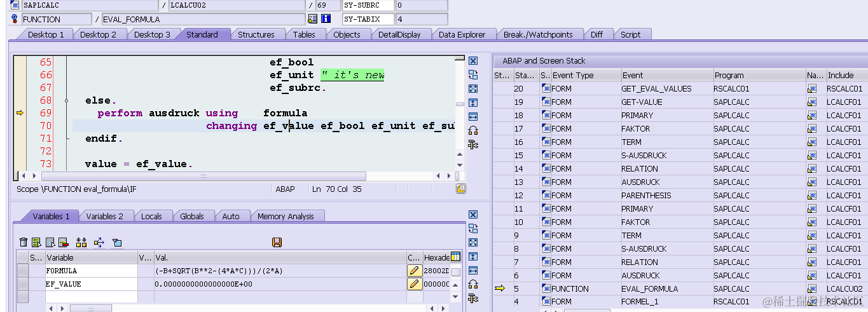Click the floppy disk save icon above the variables table
This screenshot has width=868, height=312.
pyautogui.click(x=277, y=242)
